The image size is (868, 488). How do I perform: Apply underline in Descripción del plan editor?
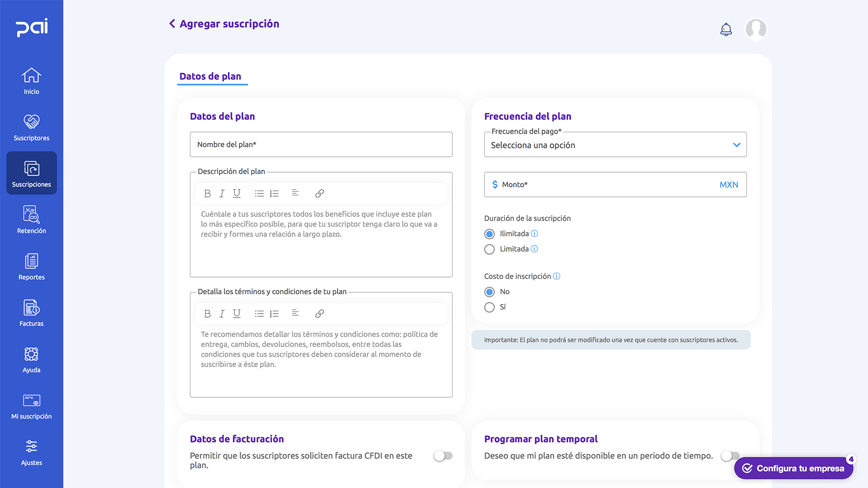pos(236,193)
